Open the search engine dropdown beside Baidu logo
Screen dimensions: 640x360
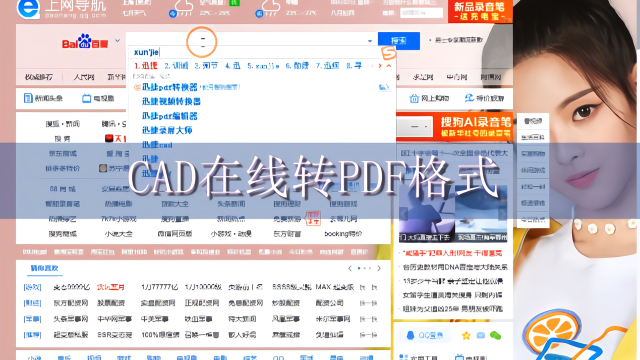pos(117,41)
